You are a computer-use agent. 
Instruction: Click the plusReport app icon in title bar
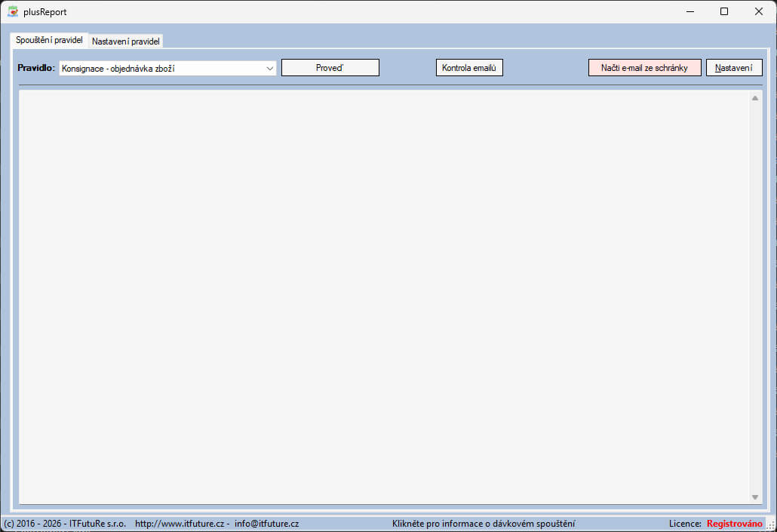pyautogui.click(x=12, y=11)
